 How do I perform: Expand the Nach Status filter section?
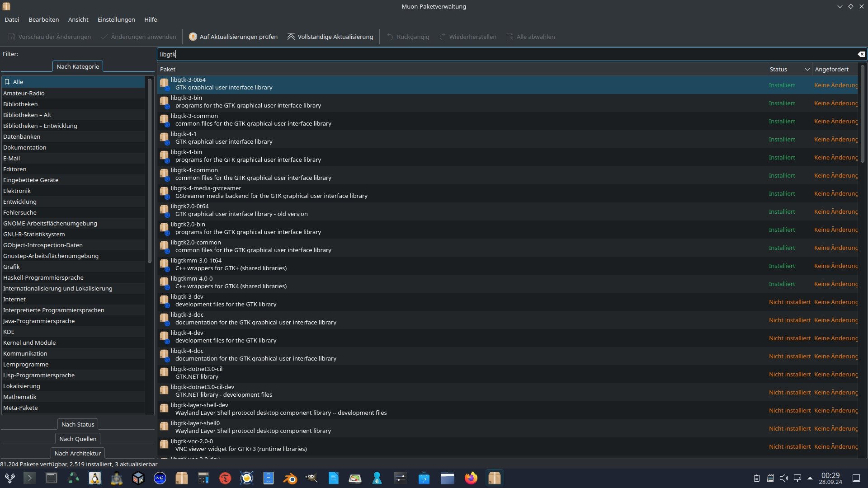click(78, 424)
